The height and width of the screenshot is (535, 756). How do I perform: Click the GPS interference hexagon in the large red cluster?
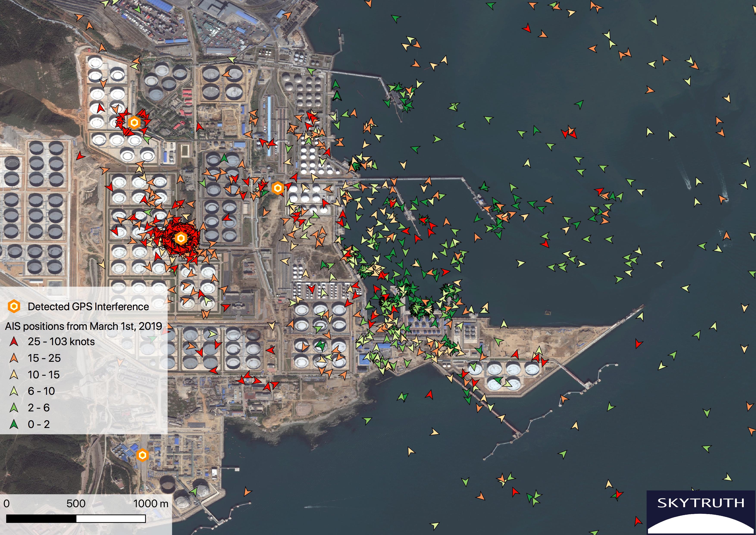pyautogui.click(x=180, y=238)
